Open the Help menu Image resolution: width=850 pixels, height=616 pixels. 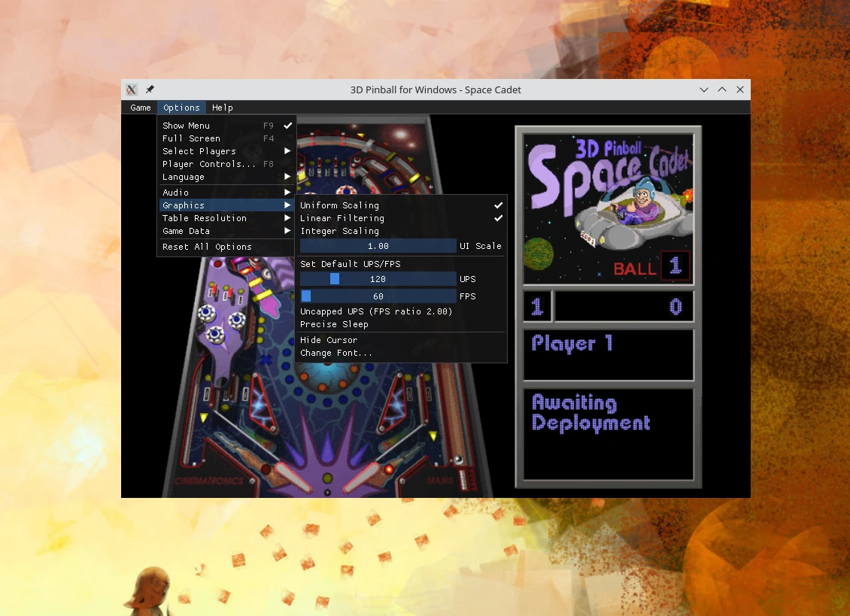222,108
